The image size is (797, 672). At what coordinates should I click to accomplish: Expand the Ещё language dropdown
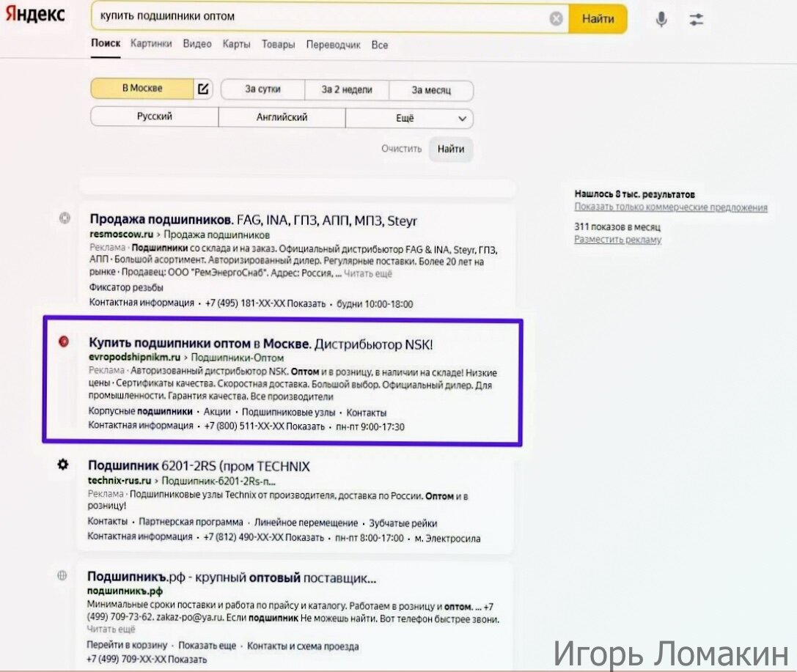click(409, 118)
